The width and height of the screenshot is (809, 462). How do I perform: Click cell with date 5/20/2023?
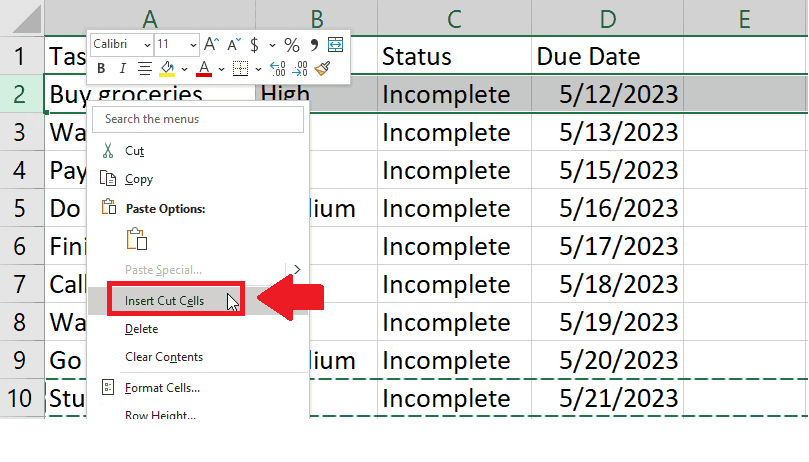(607, 360)
